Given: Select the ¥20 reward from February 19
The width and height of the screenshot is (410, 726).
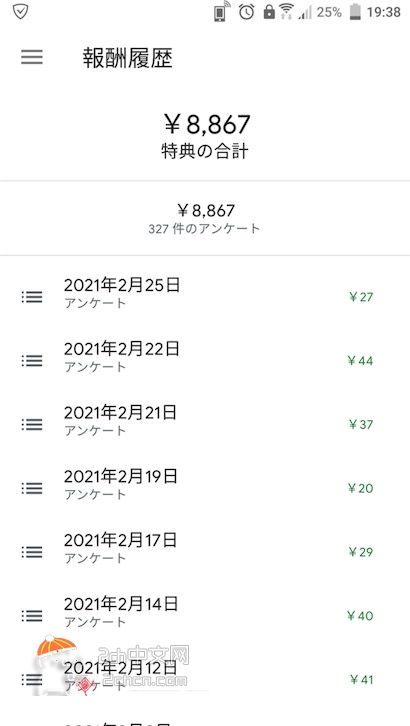Looking at the screenshot, I should 360,488.
